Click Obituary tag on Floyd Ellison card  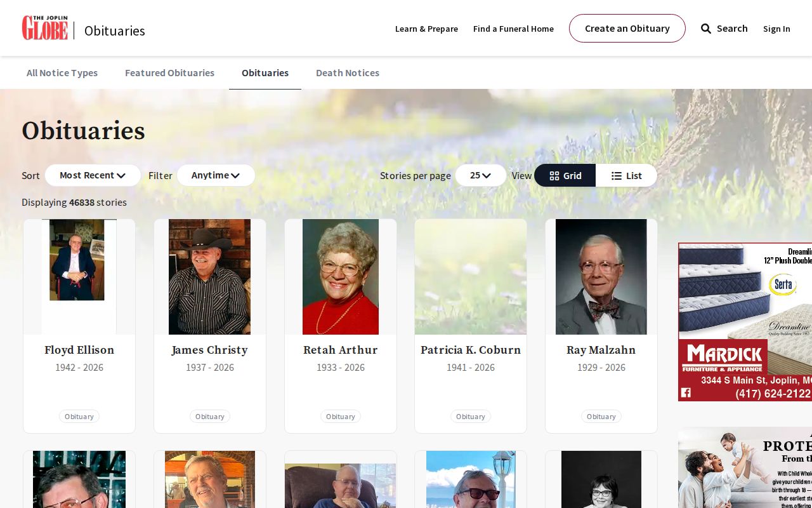pyautogui.click(x=79, y=417)
